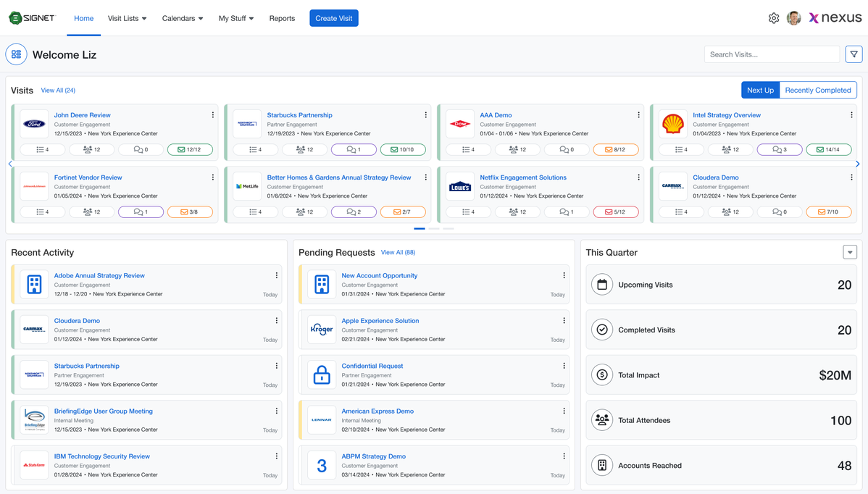Switch to Recently Completed visits view

(x=817, y=90)
